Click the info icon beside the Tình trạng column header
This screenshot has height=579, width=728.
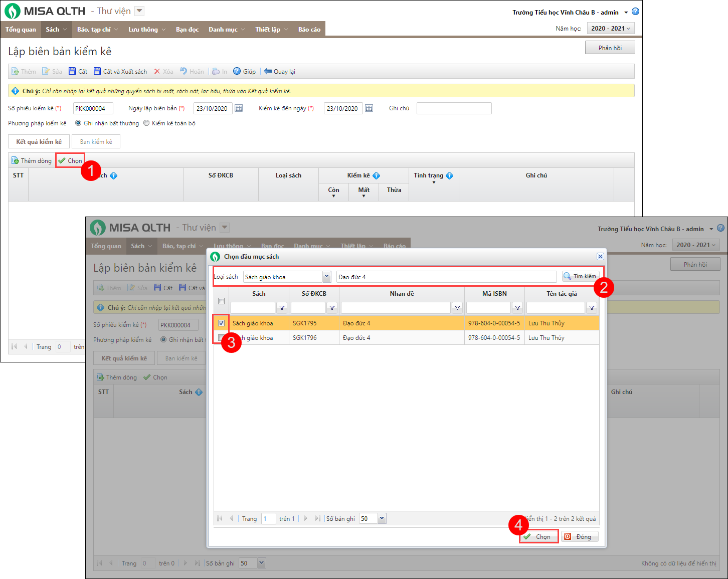pos(449,175)
